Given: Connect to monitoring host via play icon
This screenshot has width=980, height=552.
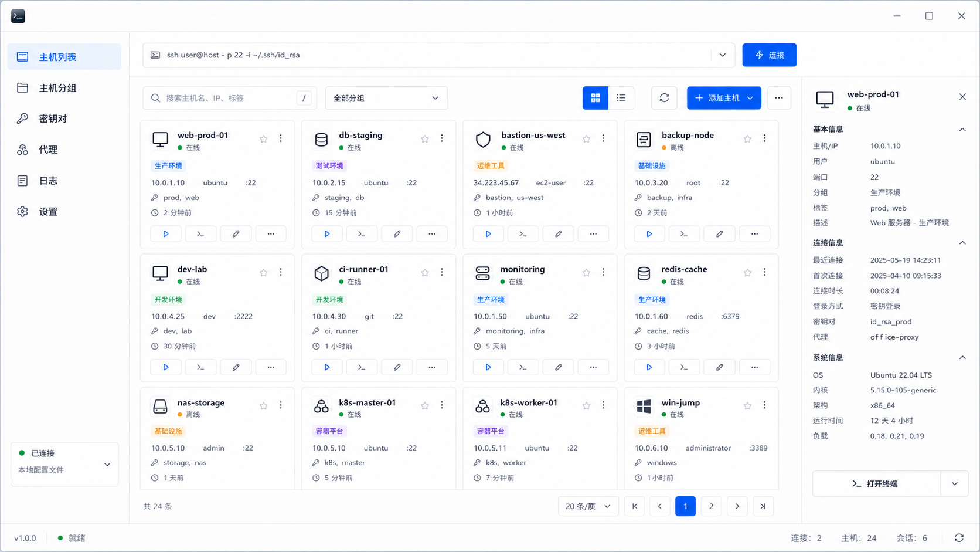Looking at the screenshot, I should 488,367.
